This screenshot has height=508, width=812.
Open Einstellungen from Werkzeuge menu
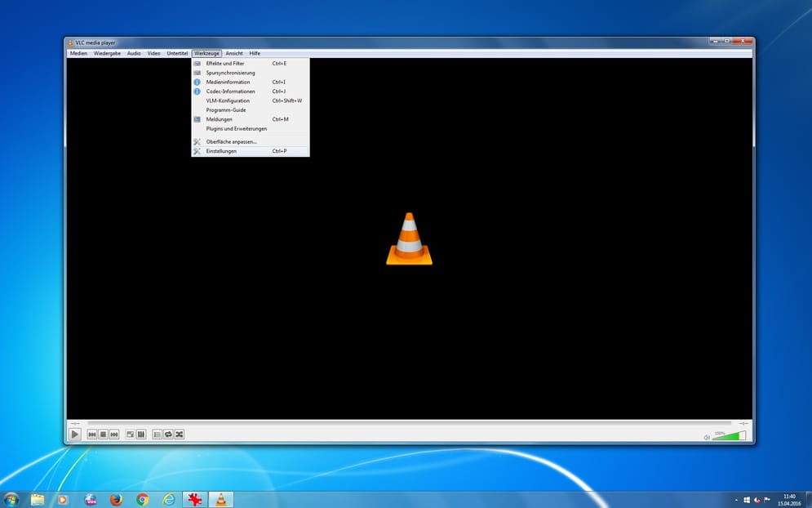point(251,151)
